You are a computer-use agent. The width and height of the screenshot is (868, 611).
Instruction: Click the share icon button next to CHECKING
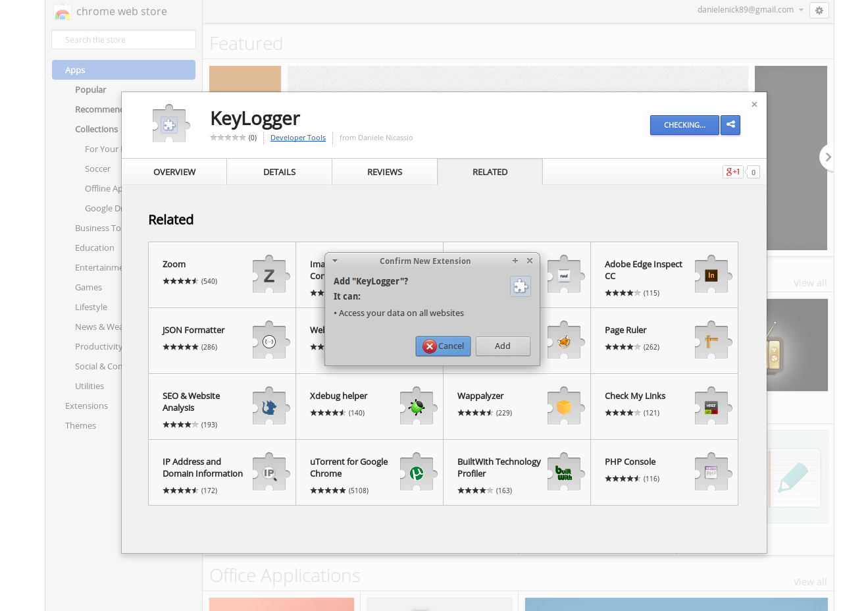click(x=730, y=124)
